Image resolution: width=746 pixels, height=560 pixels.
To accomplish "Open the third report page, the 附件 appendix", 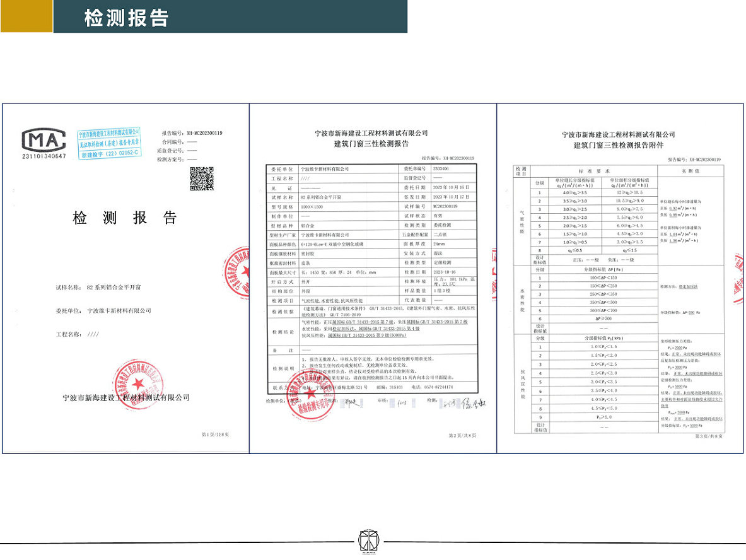I will (620, 278).
